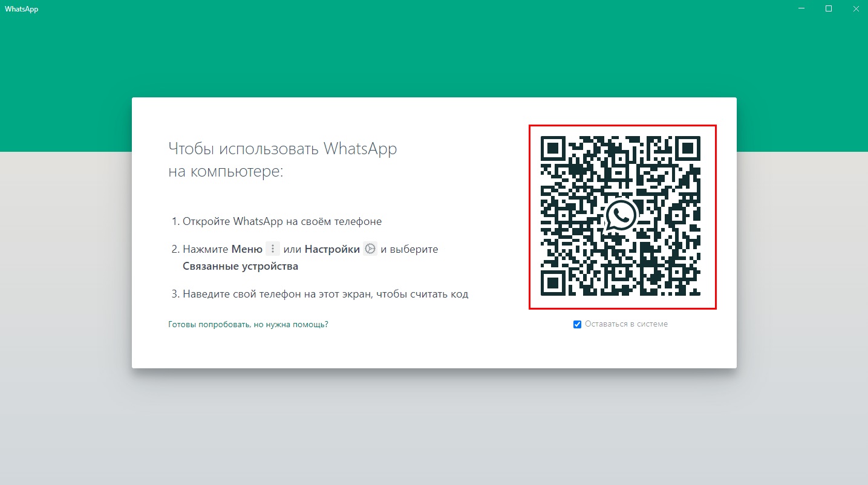Click the Настройки gear icon in step 2
The width and height of the screenshot is (868, 485).
[x=370, y=249]
